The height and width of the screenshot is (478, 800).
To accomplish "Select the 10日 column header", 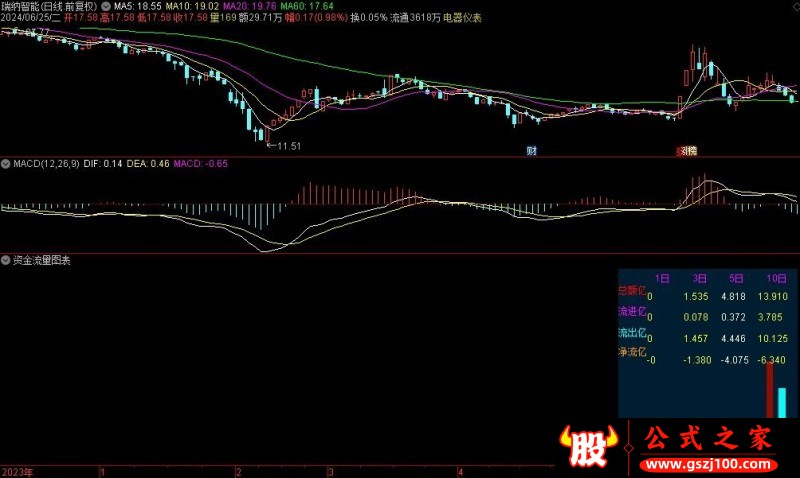I will coord(777,279).
